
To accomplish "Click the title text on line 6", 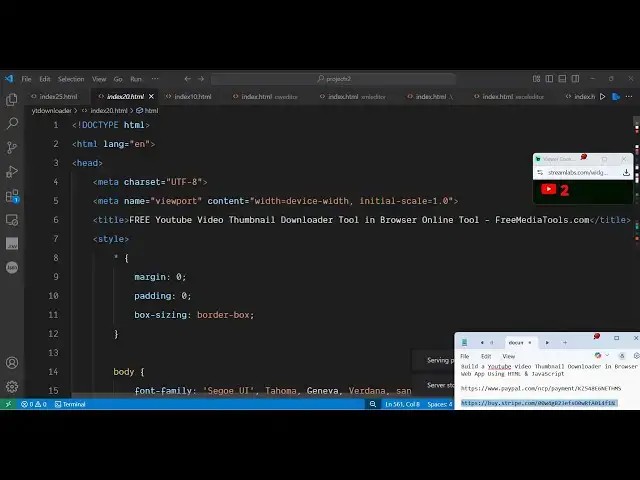I will click(359, 220).
